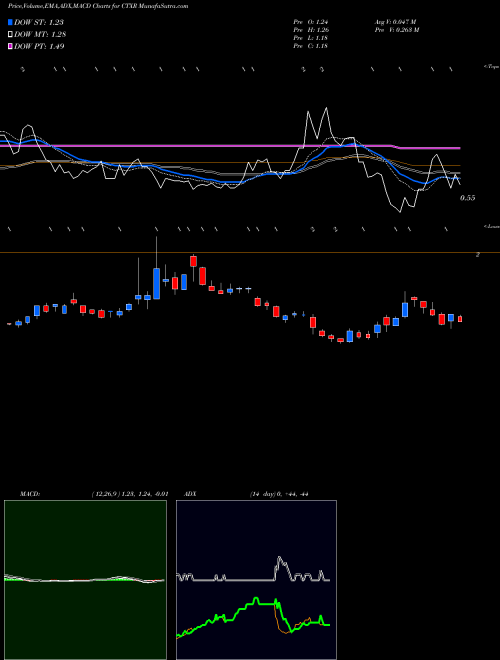Viewport: 500px width, 660px height.
Task: Select the 'DOW ST: 1.23' label
Action: tap(39, 22)
